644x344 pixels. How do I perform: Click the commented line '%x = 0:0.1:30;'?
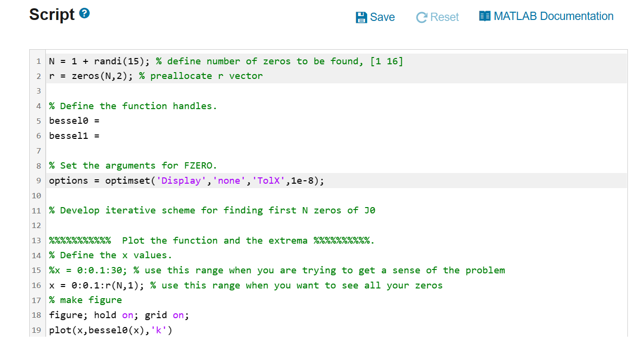[88, 270]
